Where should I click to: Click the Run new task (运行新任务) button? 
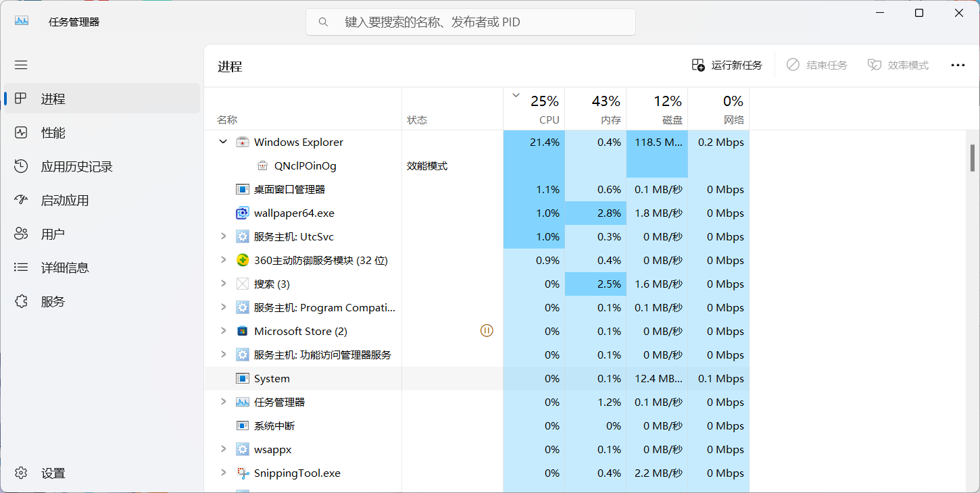click(727, 65)
